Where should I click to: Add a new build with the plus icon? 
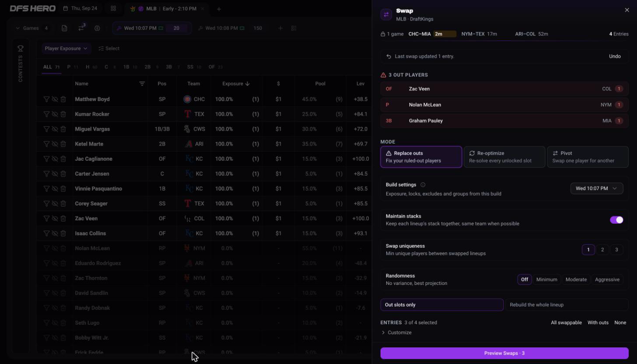pos(280,28)
